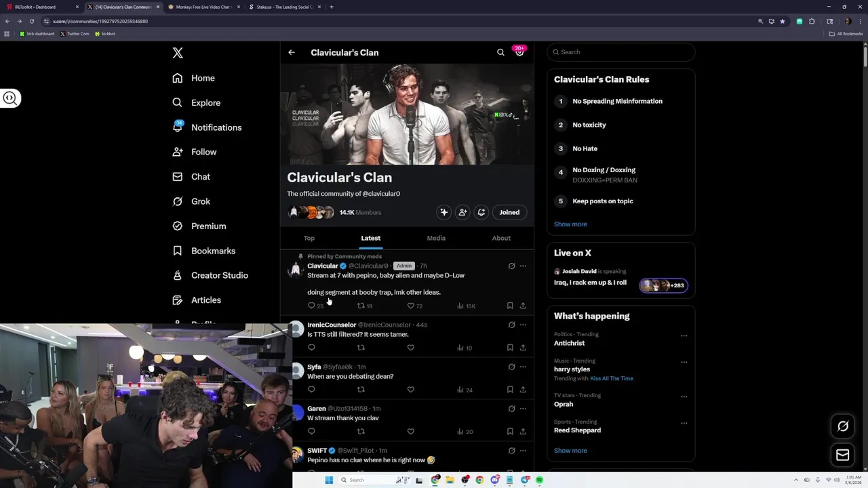The width and height of the screenshot is (868, 488).
Task: Switch to the Monkey Free Live Video Chat tab
Action: pos(203,7)
